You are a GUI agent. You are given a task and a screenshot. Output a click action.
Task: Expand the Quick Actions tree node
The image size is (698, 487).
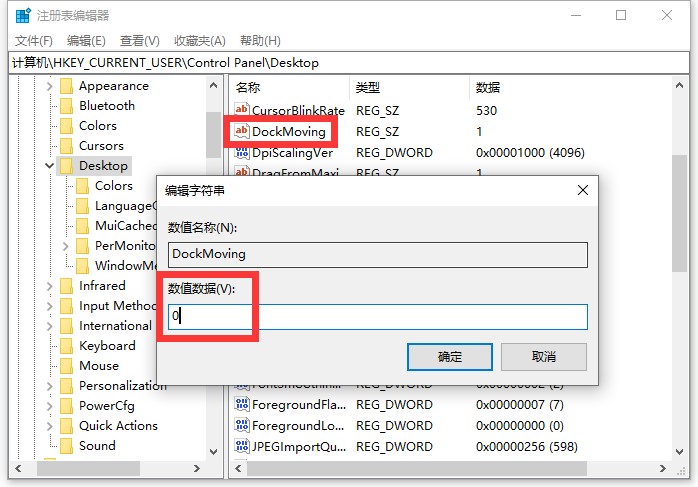click(50, 426)
